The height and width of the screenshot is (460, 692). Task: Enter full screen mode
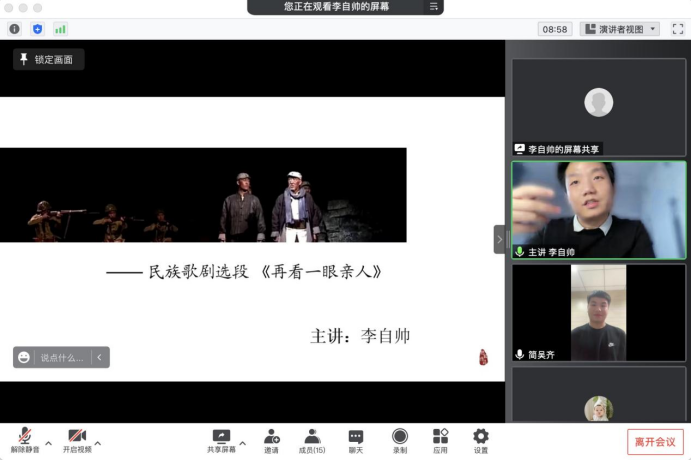[677, 29]
